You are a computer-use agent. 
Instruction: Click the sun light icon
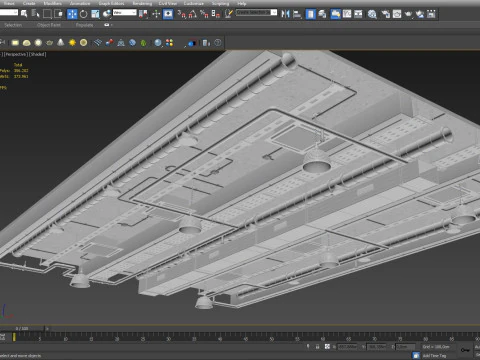click(72, 43)
